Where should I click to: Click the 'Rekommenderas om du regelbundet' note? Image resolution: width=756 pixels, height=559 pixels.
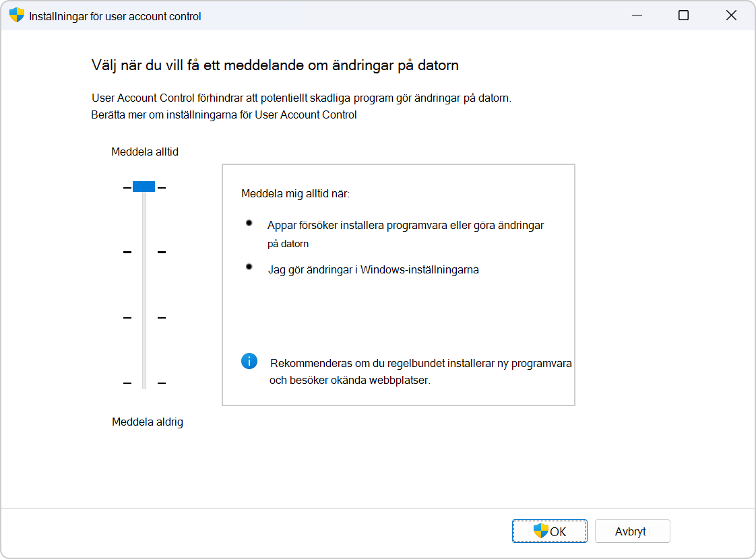click(420, 372)
